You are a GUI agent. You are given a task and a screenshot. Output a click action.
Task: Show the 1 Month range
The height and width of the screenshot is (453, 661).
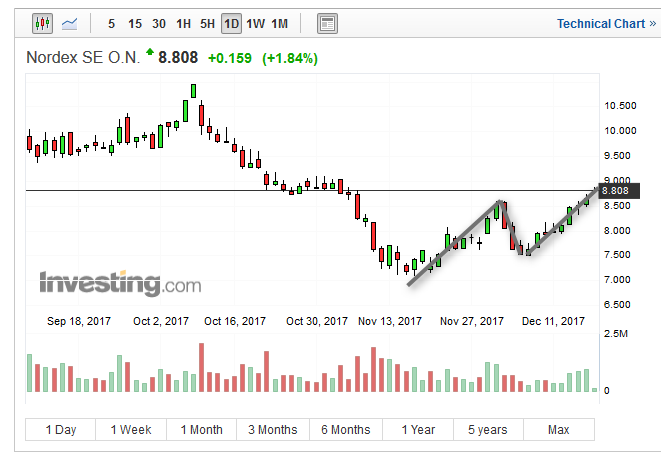[x=202, y=429]
